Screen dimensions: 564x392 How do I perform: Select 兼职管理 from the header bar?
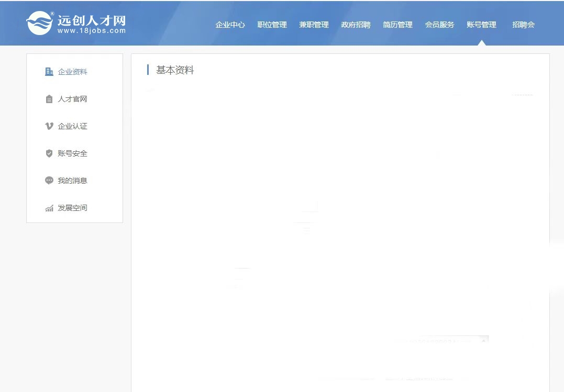[x=314, y=25]
